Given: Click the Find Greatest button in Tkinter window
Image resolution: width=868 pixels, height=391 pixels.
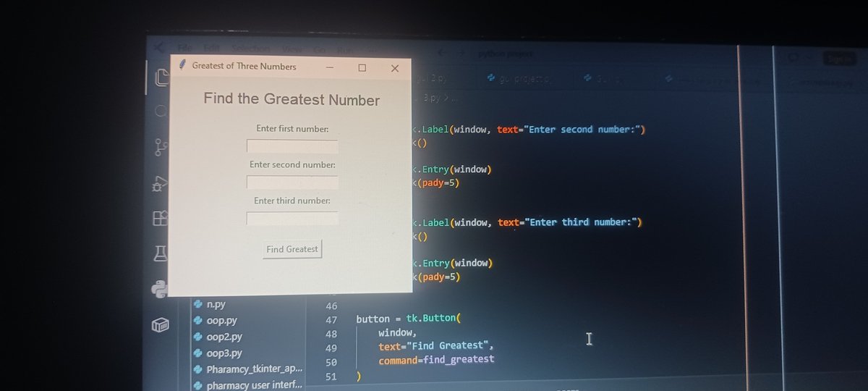Looking at the screenshot, I should (x=292, y=249).
